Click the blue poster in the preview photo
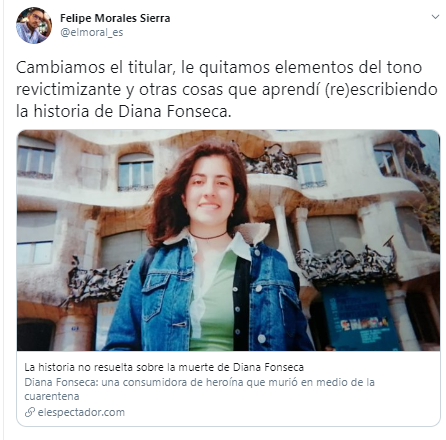The height and width of the screenshot is (440, 446). [359, 317]
